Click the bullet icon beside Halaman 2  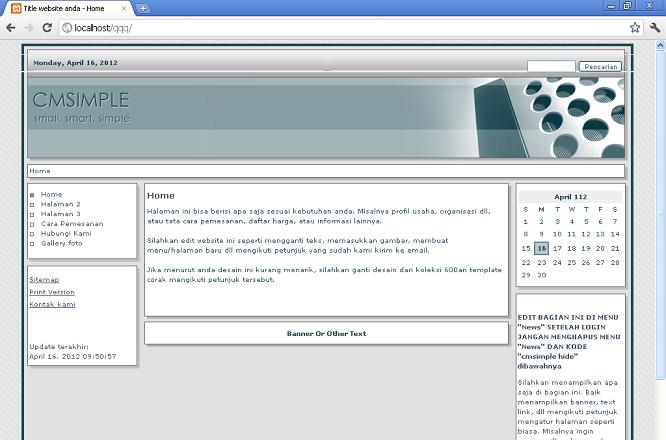(x=32, y=205)
